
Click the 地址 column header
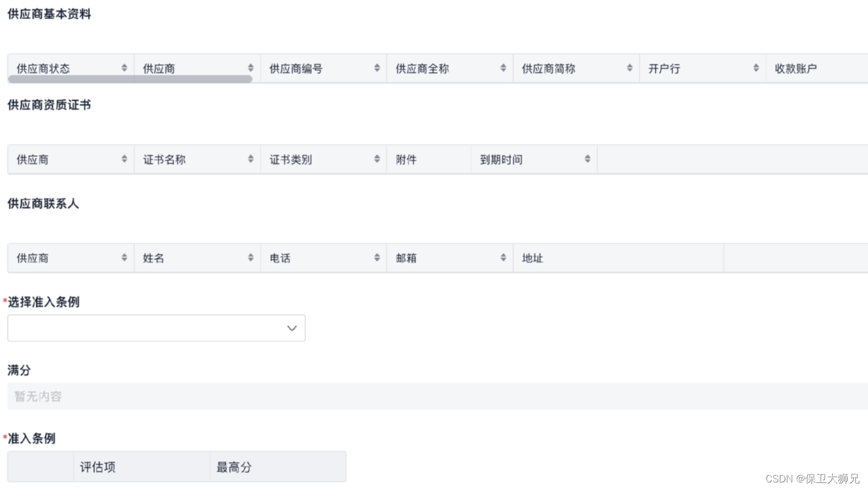click(x=618, y=258)
